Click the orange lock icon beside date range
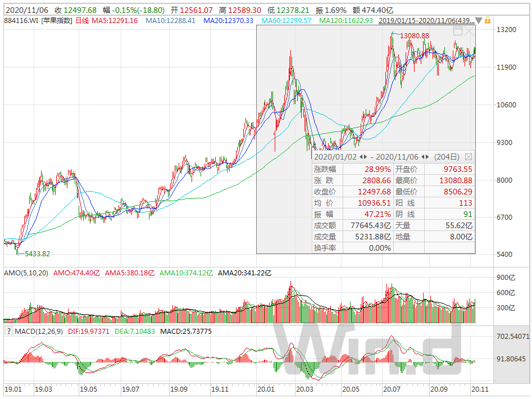Screen dimensions: 532x399 tap(488, 20)
